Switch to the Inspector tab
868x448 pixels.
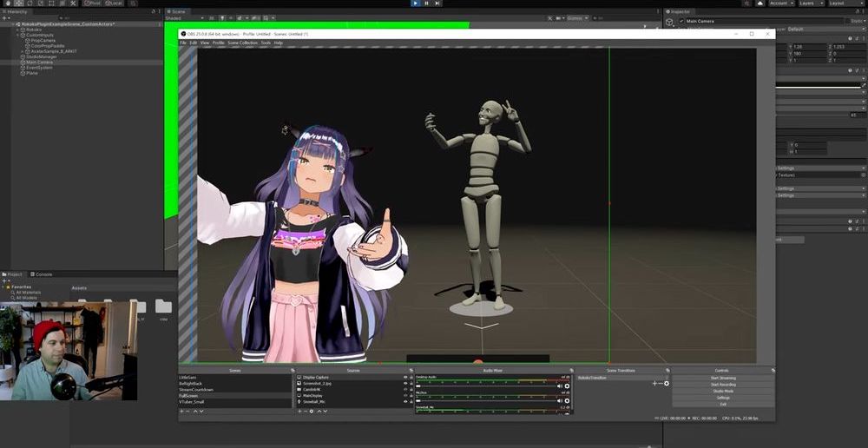(x=679, y=11)
